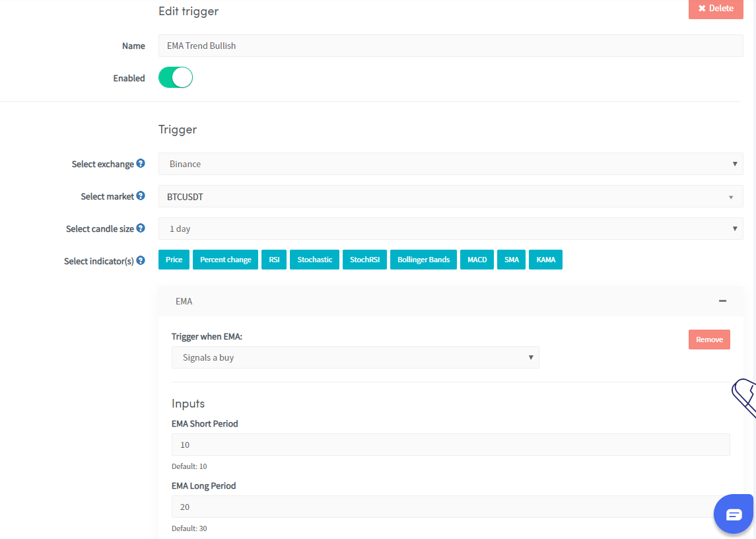Click the EMA panel header title
The width and height of the screenshot is (756, 539).
pos(184,301)
